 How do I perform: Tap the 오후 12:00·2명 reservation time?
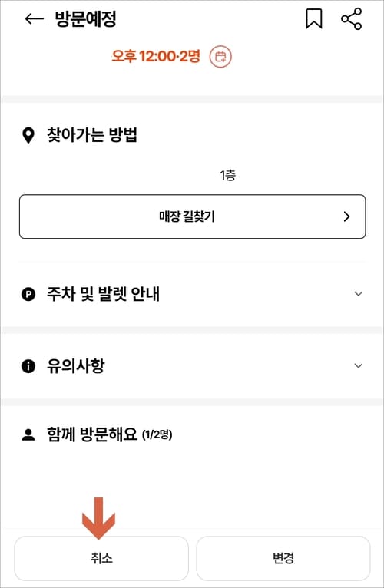pyautogui.click(x=156, y=57)
